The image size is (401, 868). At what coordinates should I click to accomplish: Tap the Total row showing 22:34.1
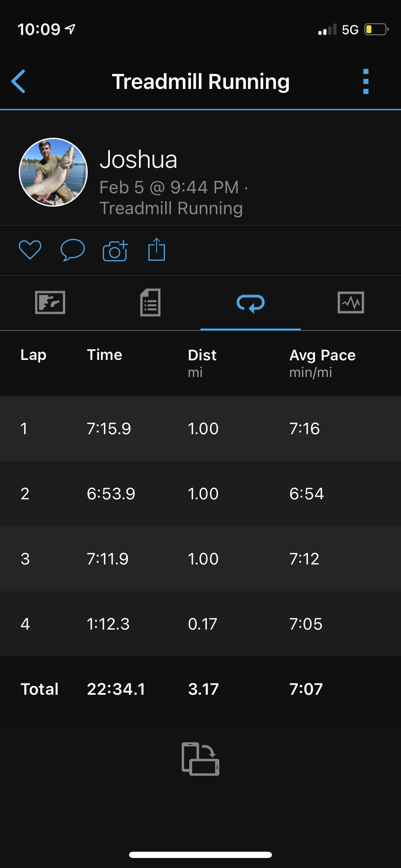click(200, 689)
